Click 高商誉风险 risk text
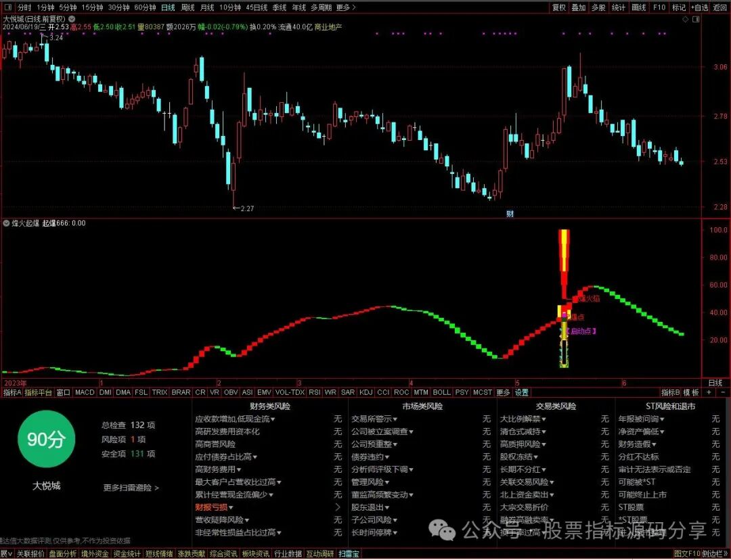Image resolution: width=731 pixels, height=560 pixels. pyautogui.click(x=215, y=444)
